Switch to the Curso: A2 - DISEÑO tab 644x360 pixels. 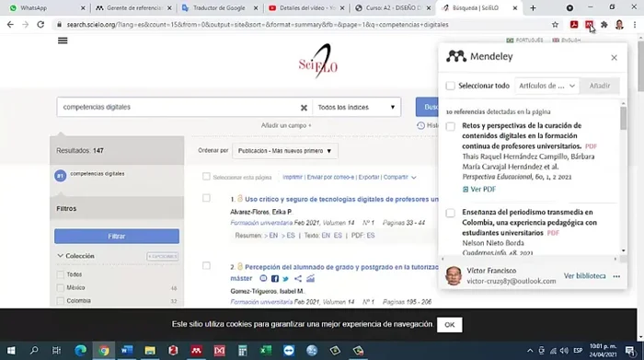click(393, 7)
